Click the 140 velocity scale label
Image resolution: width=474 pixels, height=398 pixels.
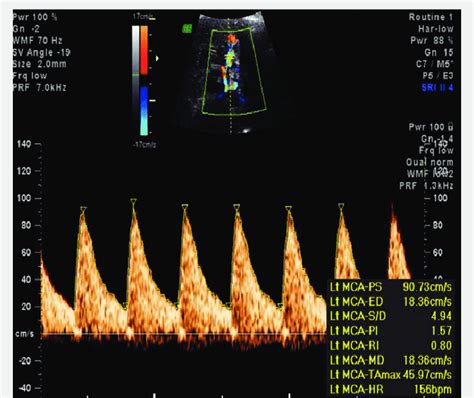coord(24,144)
